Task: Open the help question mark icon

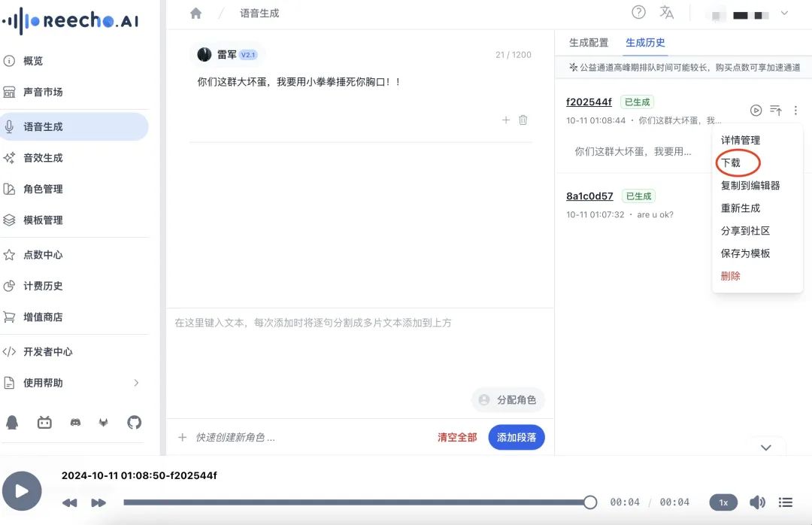Action: pos(638,12)
